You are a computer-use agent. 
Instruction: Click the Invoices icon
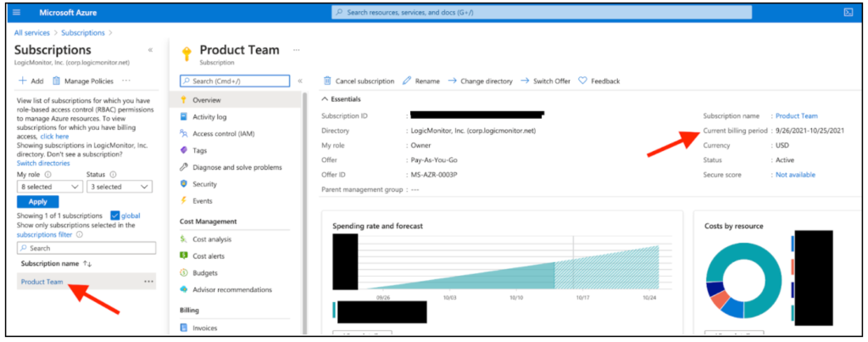click(x=184, y=328)
